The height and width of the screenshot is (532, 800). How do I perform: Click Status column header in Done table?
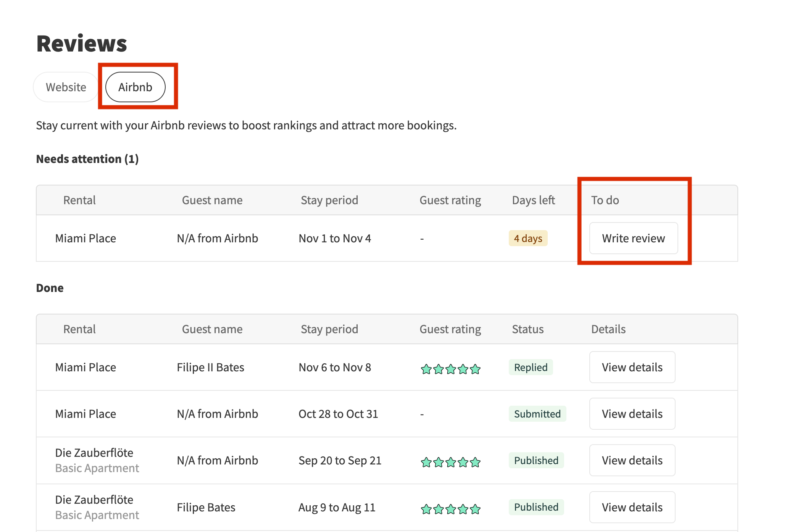(527, 329)
